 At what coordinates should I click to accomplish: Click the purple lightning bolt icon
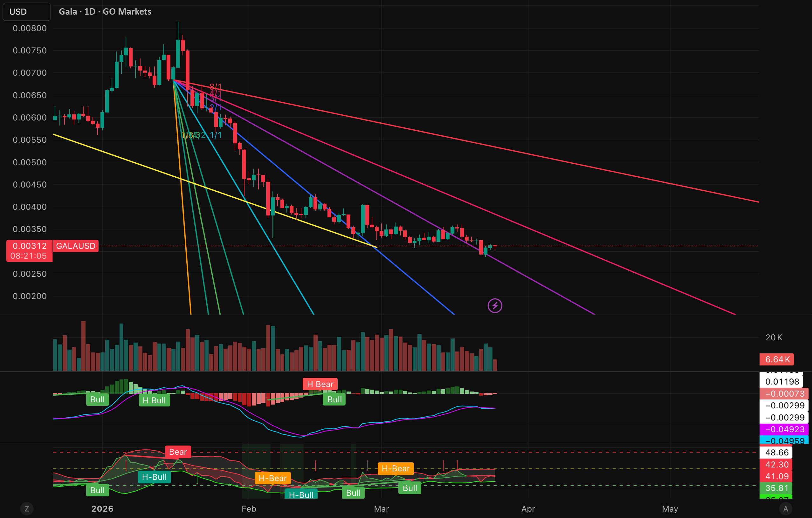click(x=495, y=306)
